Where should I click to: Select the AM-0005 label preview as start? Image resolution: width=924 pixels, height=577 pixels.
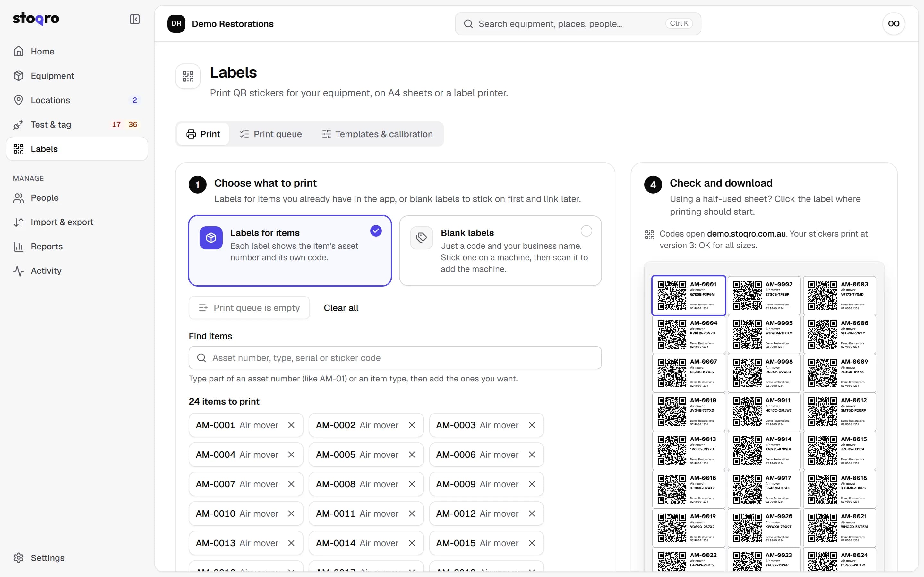(764, 334)
